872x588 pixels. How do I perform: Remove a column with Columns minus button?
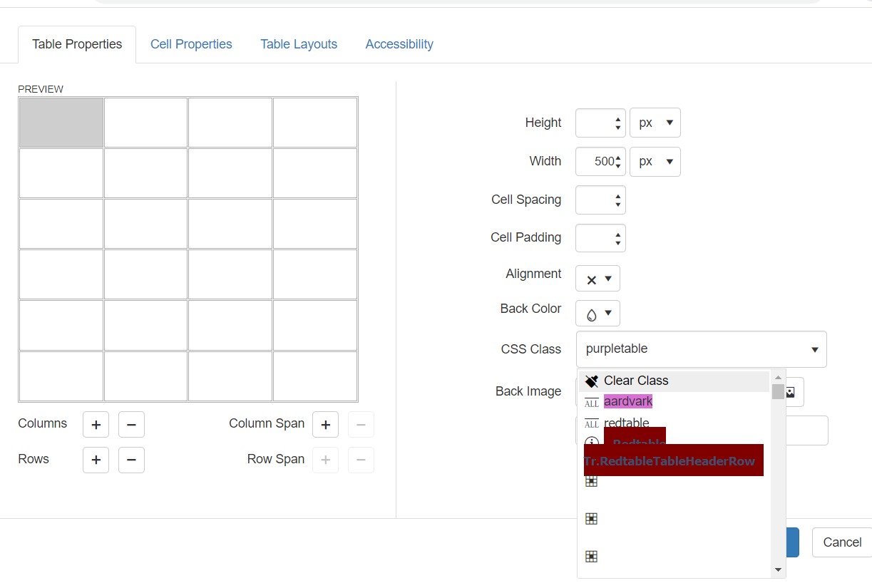131,425
